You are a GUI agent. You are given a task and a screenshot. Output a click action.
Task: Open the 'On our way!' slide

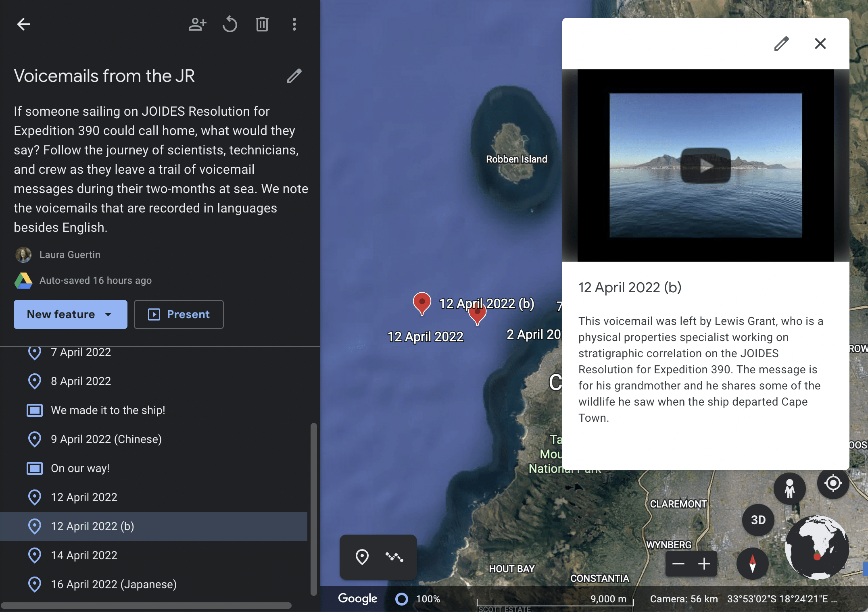pos(154,468)
